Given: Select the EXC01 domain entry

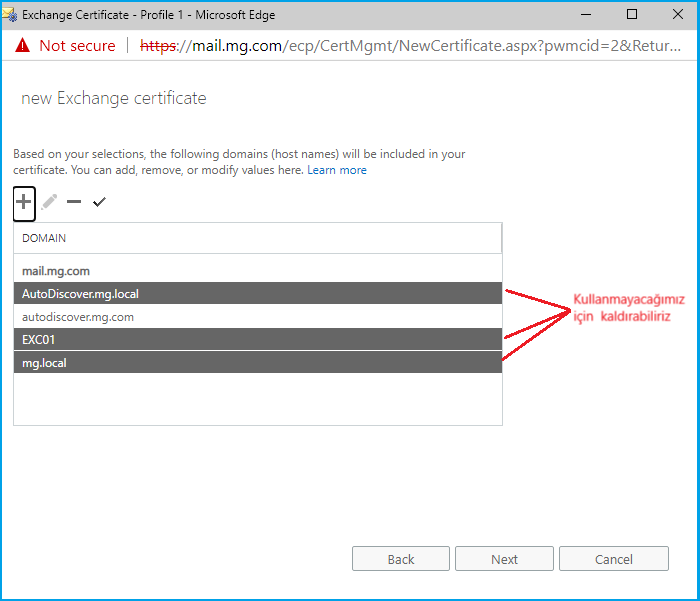Looking at the screenshot, I should (x=257, y=340).
